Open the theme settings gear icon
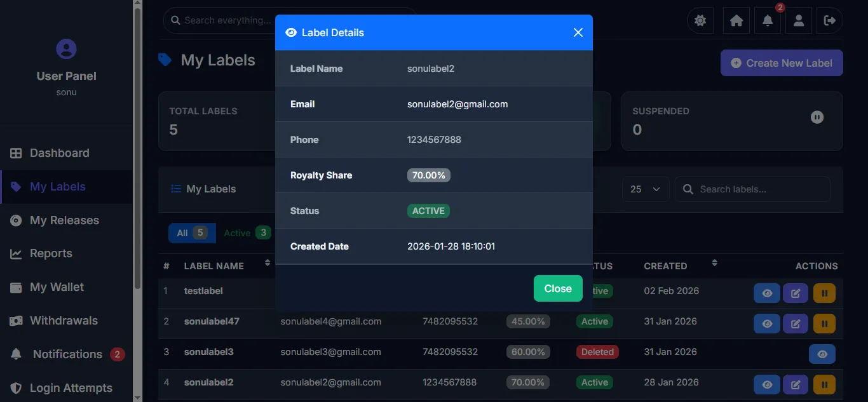Screen dimensions: 868x402 700,21
